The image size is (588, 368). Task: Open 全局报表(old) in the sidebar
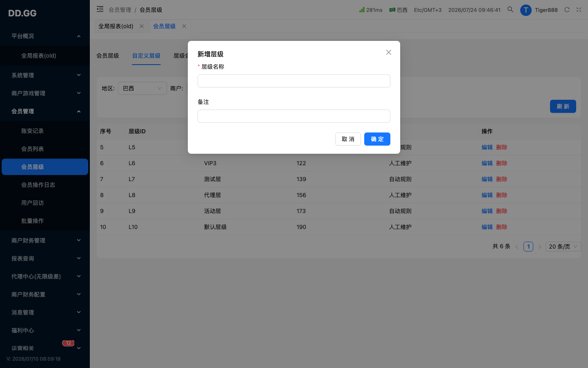45,56
